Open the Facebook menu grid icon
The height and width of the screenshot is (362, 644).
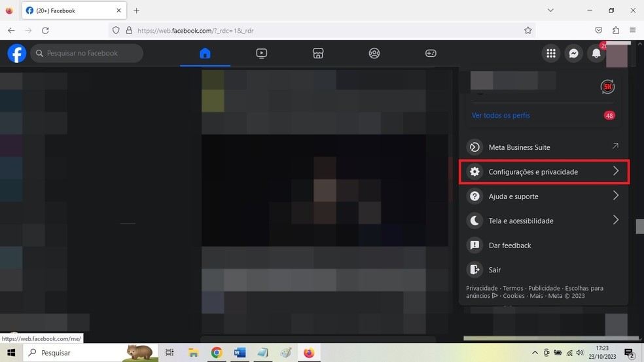[x=551, y=54]
